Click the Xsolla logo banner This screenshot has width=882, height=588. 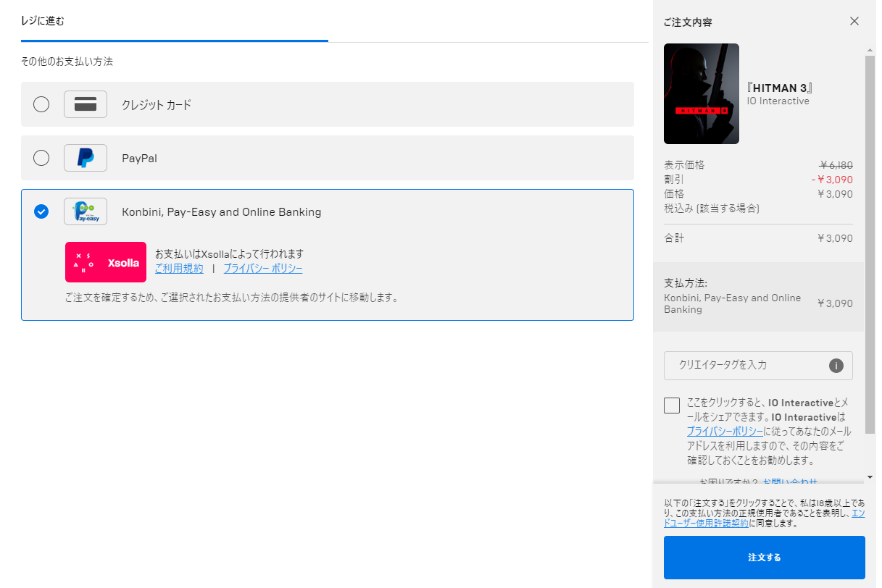(x=106, y=262)
